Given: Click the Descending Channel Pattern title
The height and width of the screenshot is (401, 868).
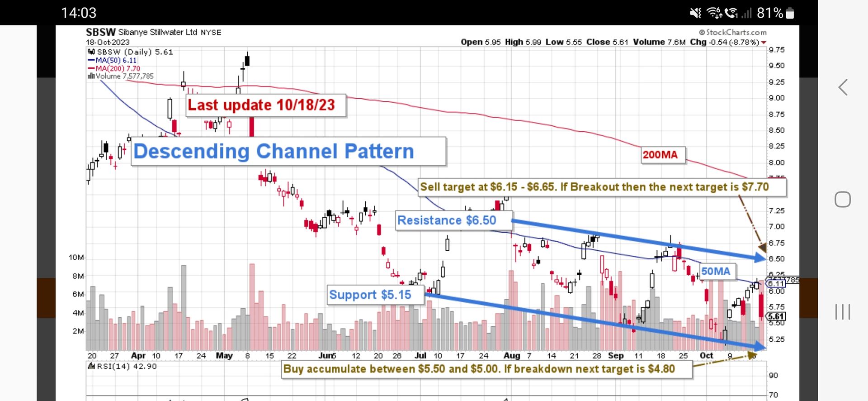Looking at the screenshot, I should [x=288, y=152].
